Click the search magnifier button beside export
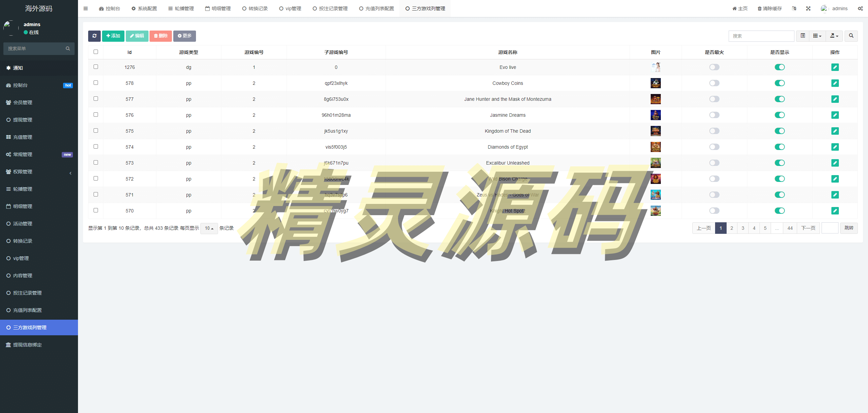The height and width of the screenshot is (413, 868). tap(851, 36)
